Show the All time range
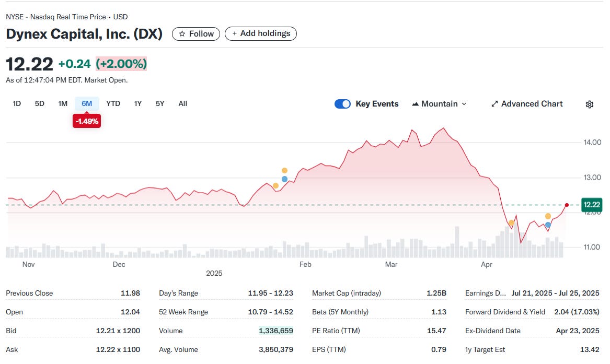The height and width of the screenshot is (364, 610). (183, 104)
